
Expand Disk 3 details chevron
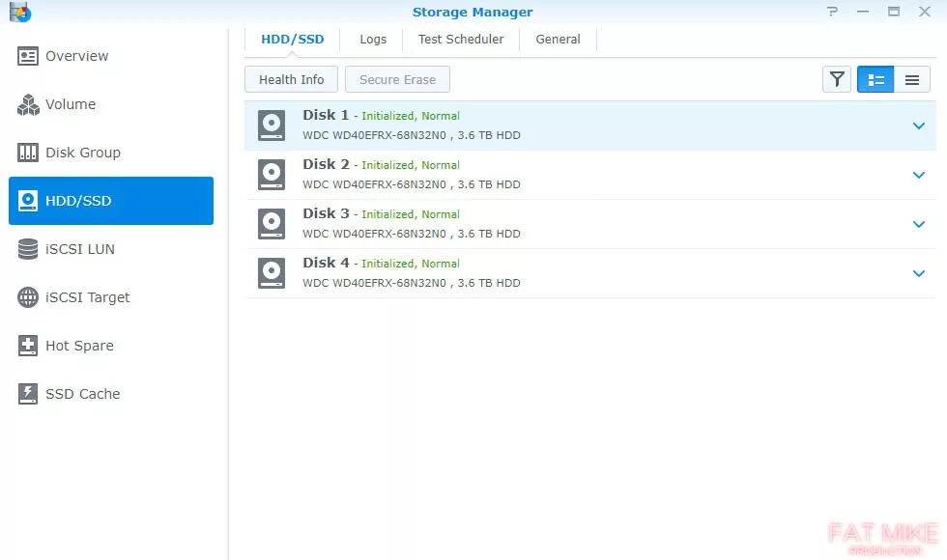[x=919, y=224]
